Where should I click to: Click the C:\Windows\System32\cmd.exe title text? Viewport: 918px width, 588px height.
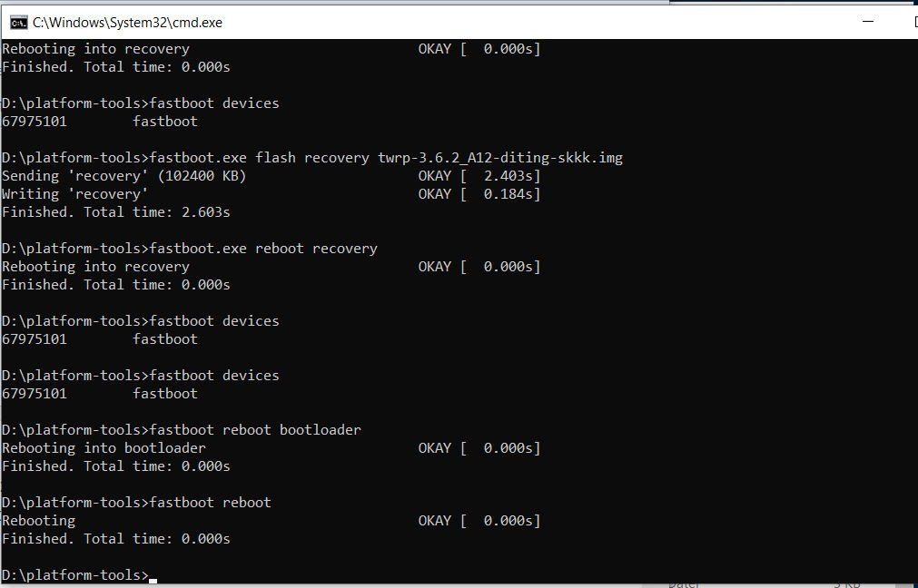pos(127,22)
